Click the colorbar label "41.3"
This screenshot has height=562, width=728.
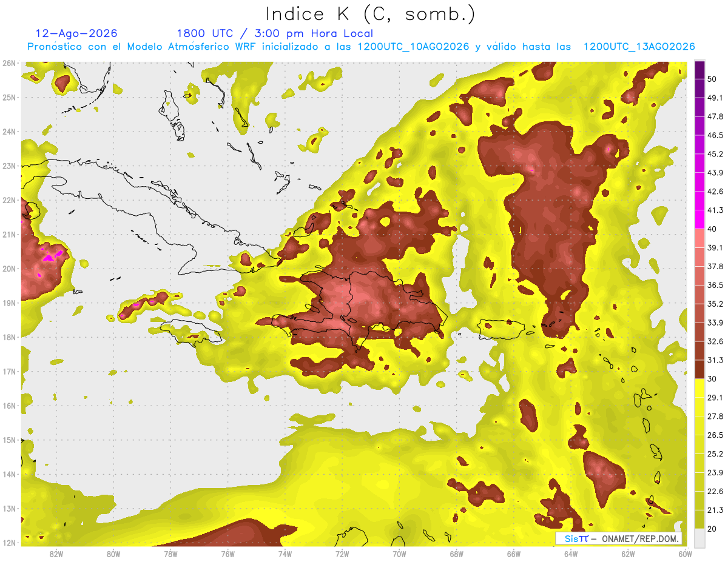tap(715, 210)
